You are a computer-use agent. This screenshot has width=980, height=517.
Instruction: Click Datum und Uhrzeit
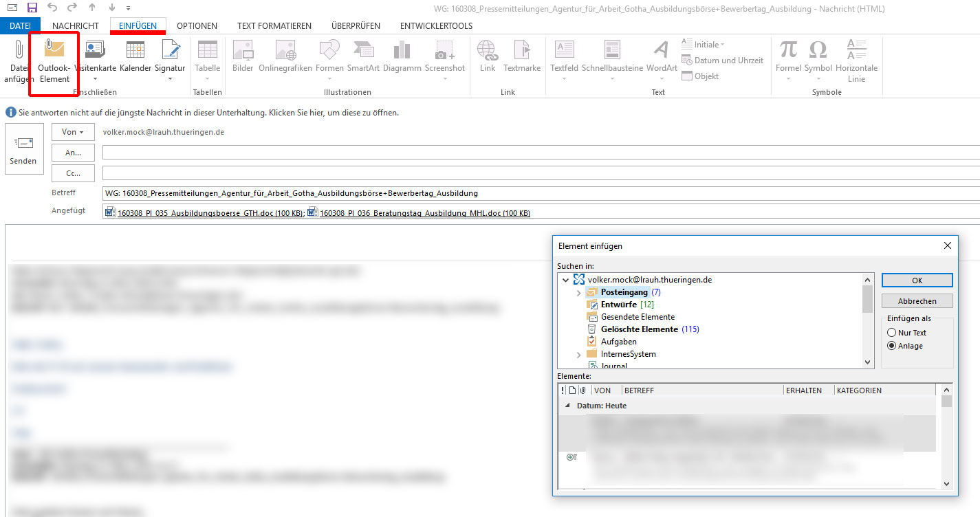(722, 60)
